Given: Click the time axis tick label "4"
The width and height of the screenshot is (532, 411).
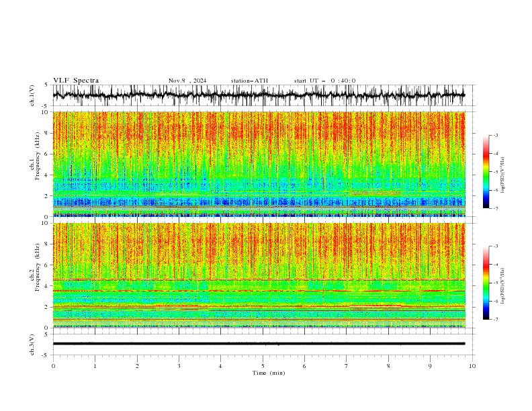Looking at the screenshot, I should (221, 366).
